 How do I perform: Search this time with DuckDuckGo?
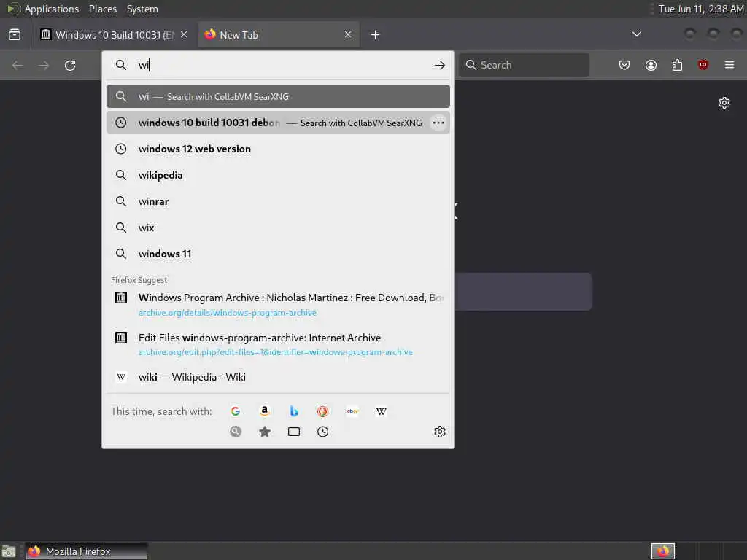323,411
